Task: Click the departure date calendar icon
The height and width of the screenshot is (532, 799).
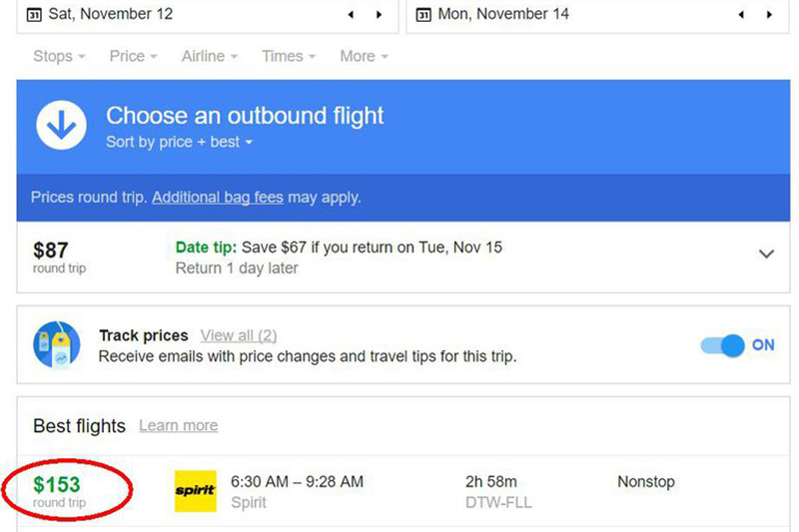Action: pyautogui.click(x=34, y=15)
